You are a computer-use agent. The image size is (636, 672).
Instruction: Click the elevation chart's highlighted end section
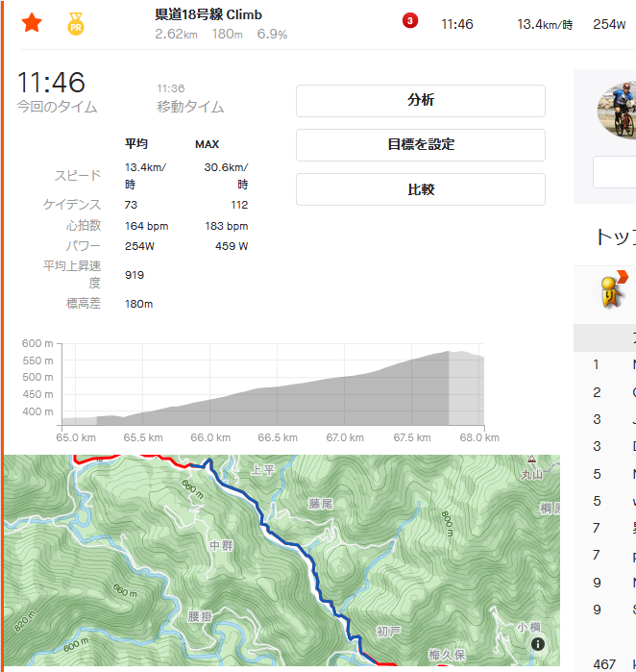tap(466, 388)
